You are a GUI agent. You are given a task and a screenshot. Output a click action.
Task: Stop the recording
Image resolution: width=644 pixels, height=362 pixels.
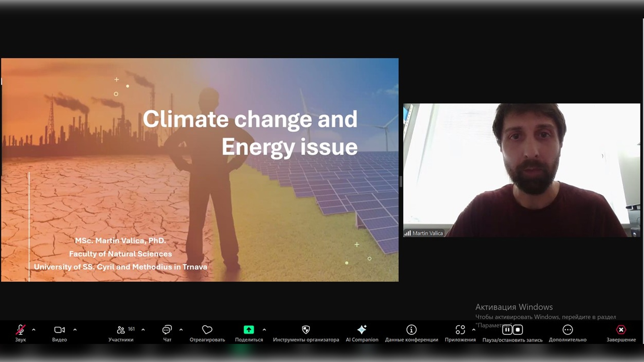coord(518,330)
